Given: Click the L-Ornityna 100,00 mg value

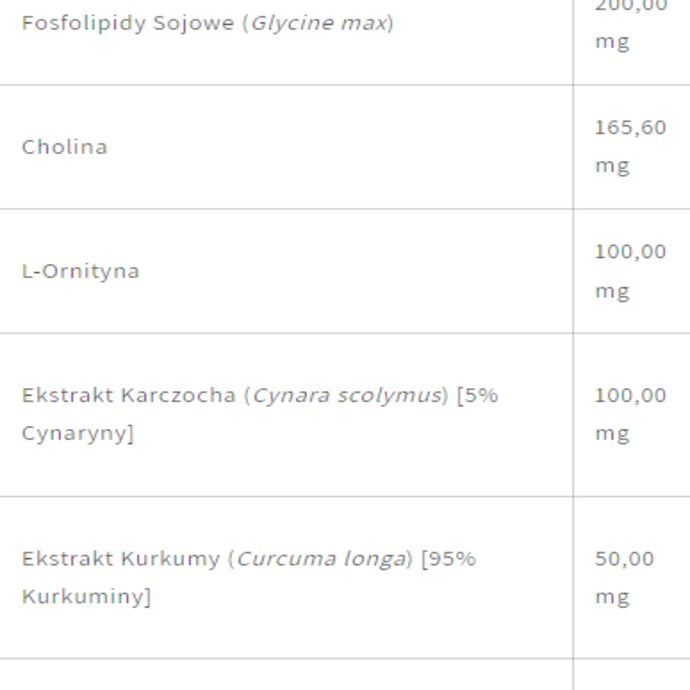Looking at the screenshot, I should point(630,271).
